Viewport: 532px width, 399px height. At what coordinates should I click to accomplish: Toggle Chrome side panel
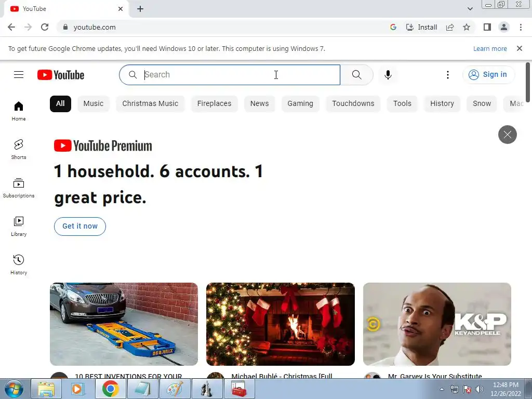[487, 27]
